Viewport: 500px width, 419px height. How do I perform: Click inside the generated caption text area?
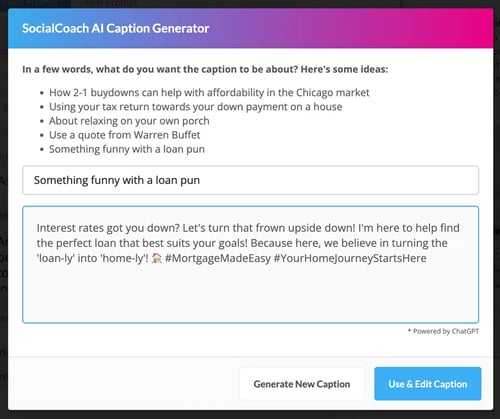point(251,265)
